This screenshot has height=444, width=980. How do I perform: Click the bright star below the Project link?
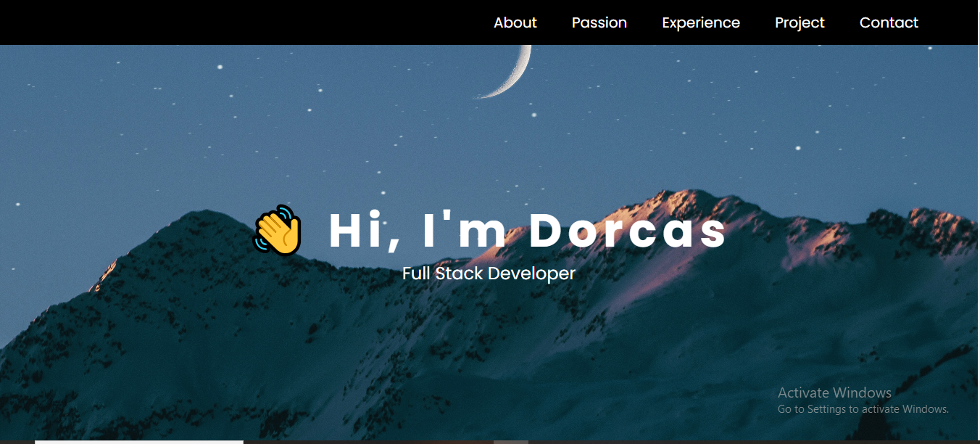[x=798, y=148]
